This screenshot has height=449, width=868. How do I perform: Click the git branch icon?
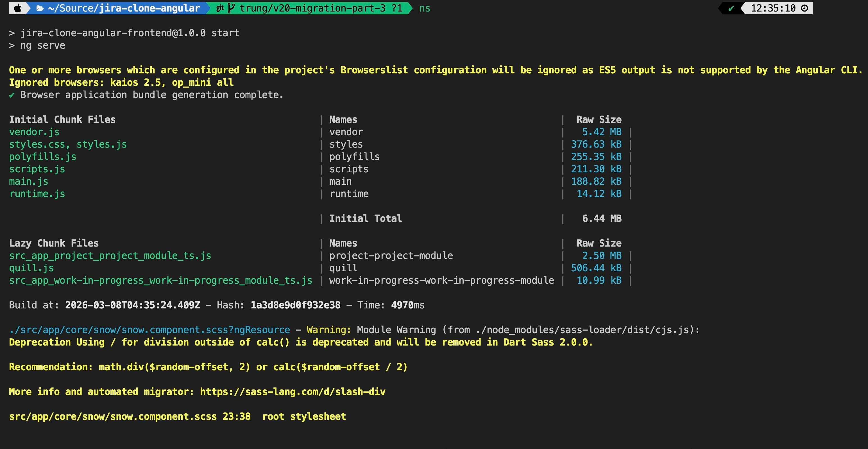tap(231, 8)
